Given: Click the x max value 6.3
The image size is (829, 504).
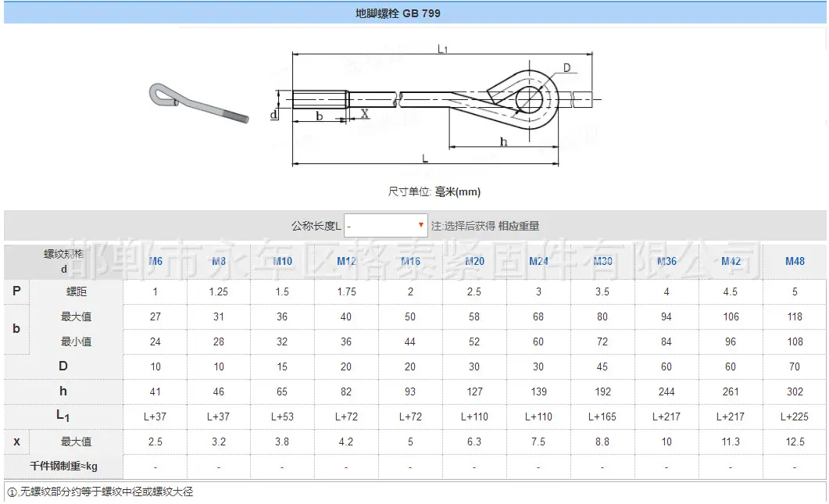Looking at the screenshot, I should [x=474, y=441].
